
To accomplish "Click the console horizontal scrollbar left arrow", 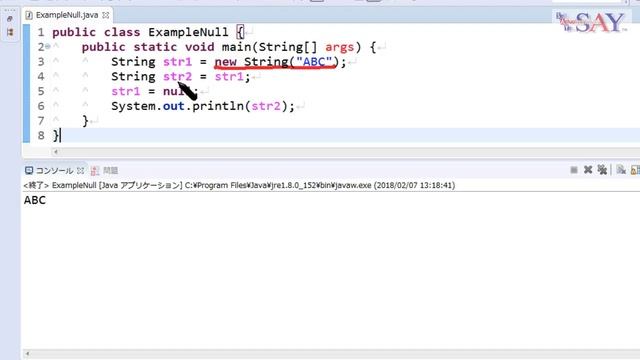I will [27, 354].
